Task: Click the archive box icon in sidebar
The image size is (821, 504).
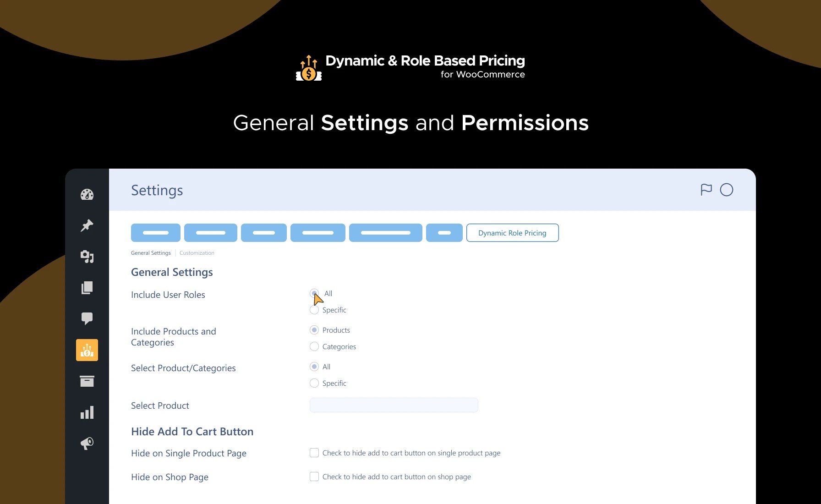Action: [x=87, y=381]
